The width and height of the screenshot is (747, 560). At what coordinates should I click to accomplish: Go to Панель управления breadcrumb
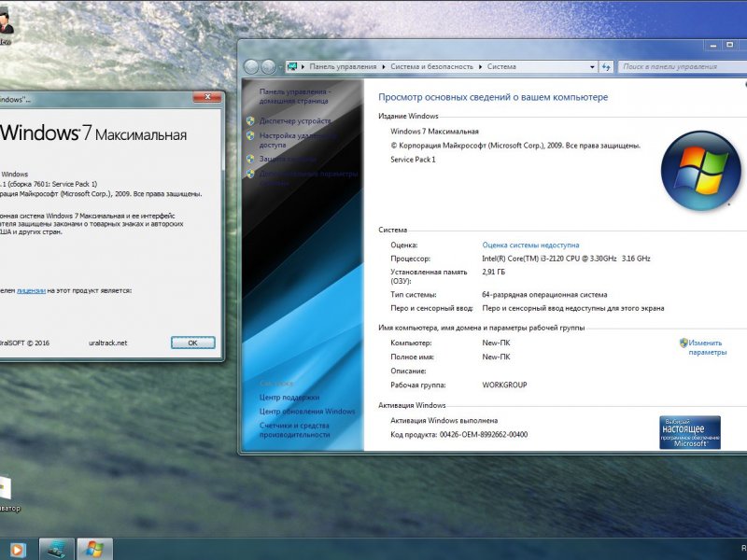point(343,66)
